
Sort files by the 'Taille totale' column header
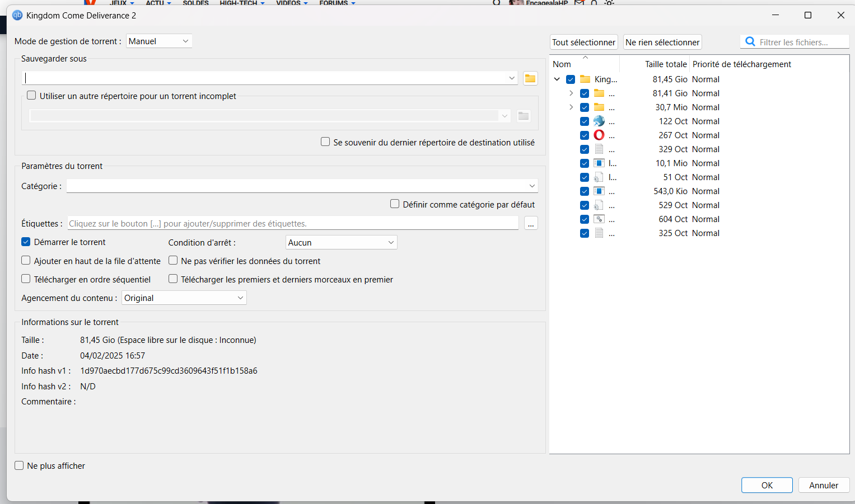[x=655, y=64]
